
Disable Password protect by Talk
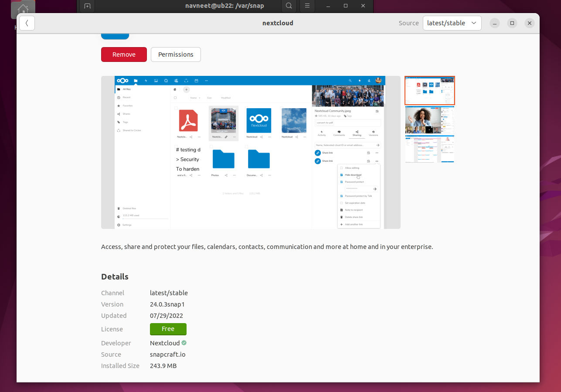point(341,195)
